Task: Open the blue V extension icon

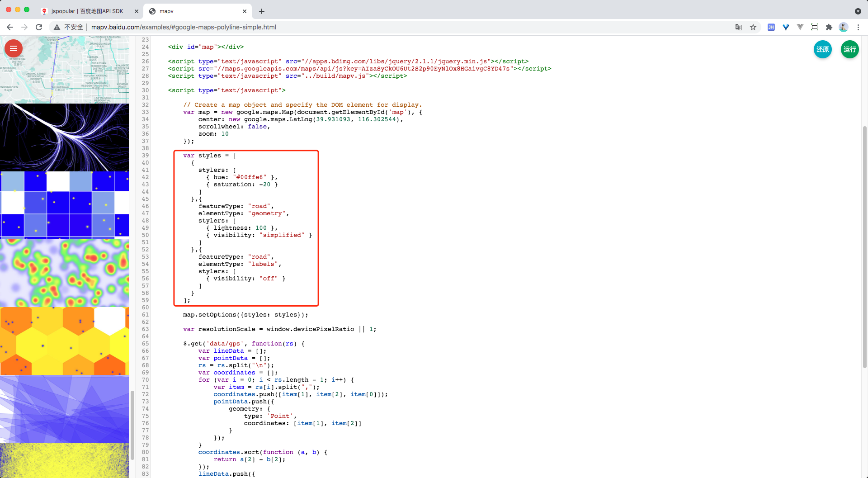Action: (x=786, y=27)
